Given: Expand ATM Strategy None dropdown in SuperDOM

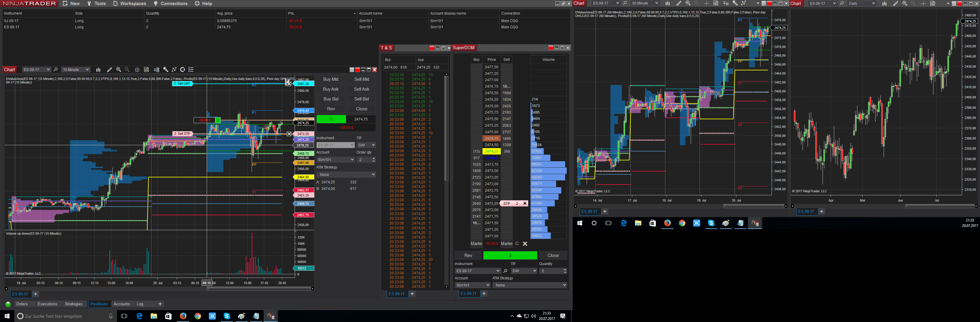Looking at the screenshot, I should click(x=530, y=285).
